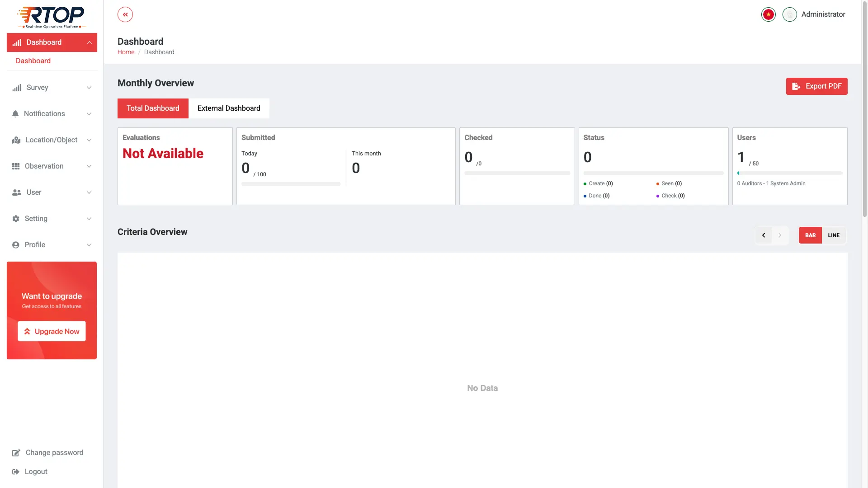
Task: Click the Export PDF button
Action: click(x=816, y=86)
